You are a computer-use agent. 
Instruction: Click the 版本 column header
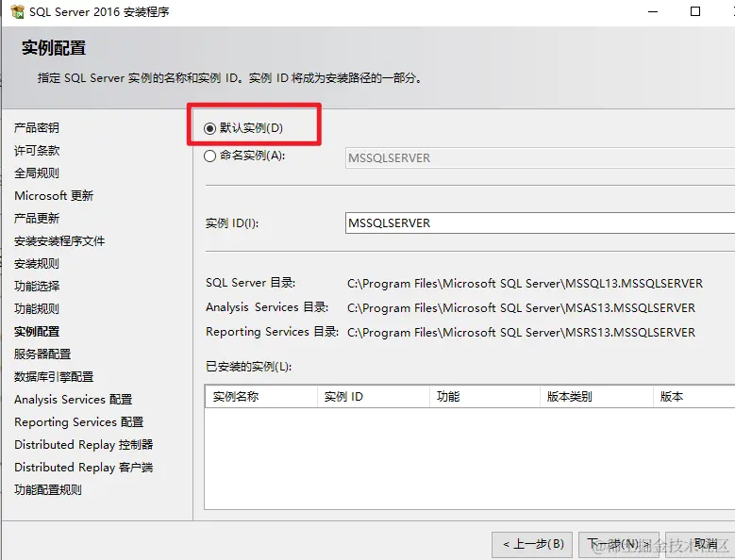coord(694,397)
